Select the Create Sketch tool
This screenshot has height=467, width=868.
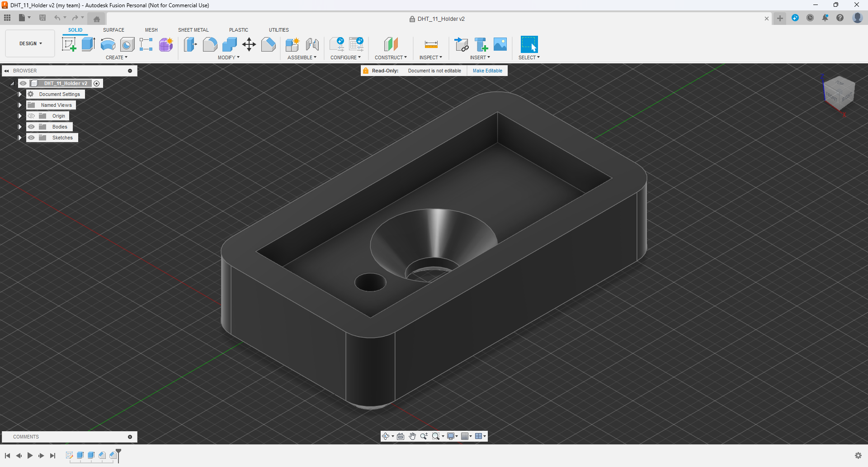pyautogui.click(x=69, y=44)
